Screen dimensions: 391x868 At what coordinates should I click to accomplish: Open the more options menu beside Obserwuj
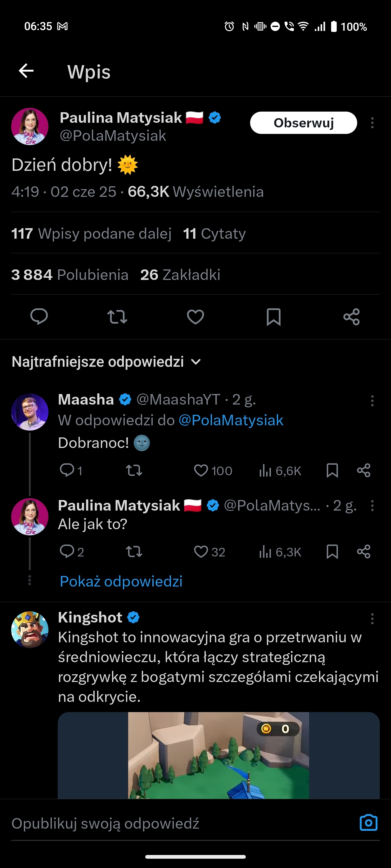pyautogui.click(x=372, y=123)
